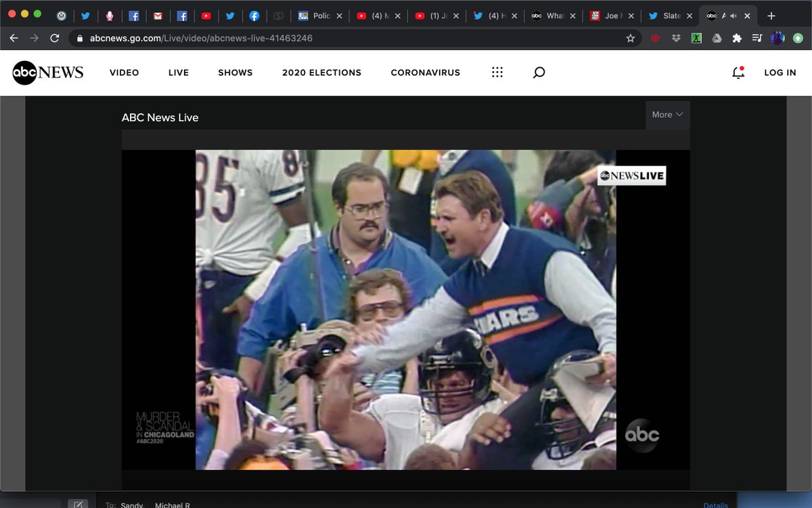Click the ABC News Live heading
This screenshot has width=812, height=508.
[x=160, y=118]
